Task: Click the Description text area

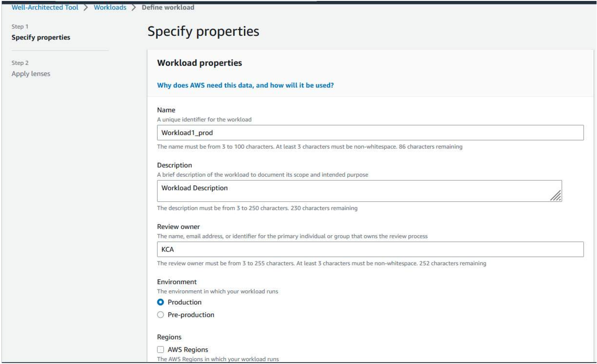Action: tap(360, 191)
